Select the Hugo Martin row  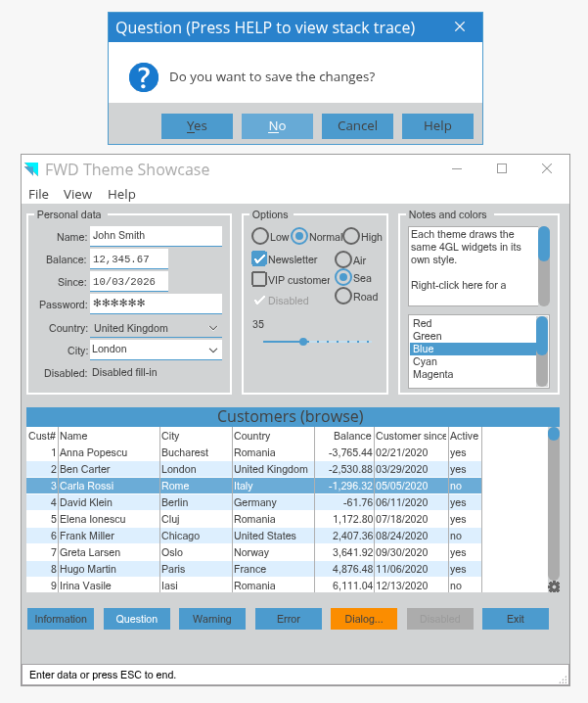point(254,569)
